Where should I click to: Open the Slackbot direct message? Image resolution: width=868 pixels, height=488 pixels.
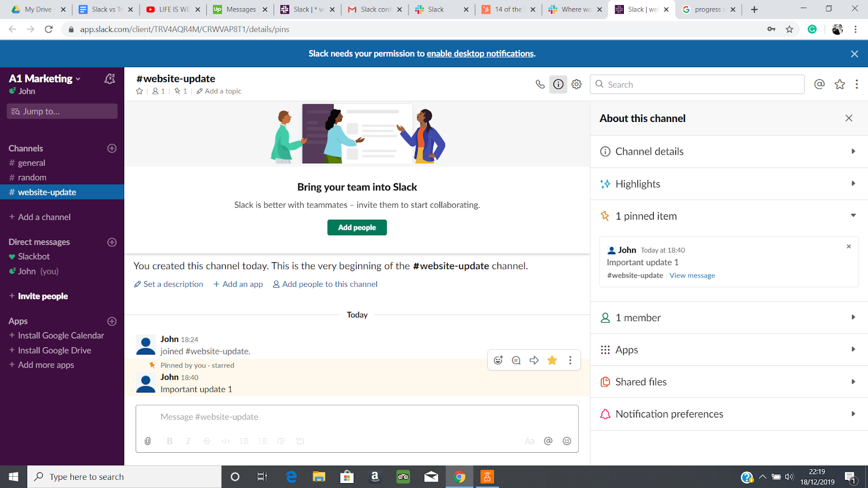click(x=62, y=256)
